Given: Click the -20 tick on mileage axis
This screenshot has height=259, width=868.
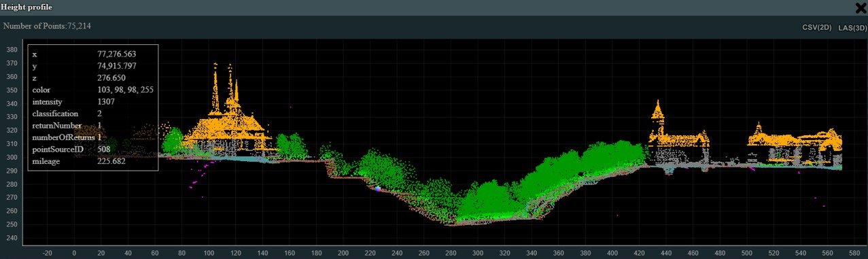Looking at the screenshot, I should pyautogui.click(x=47, y=252).
